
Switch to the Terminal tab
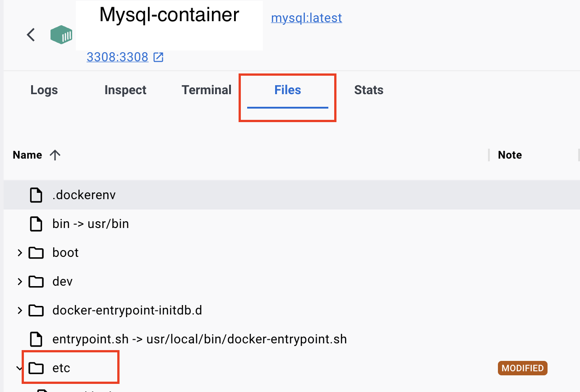coord(207,90)
